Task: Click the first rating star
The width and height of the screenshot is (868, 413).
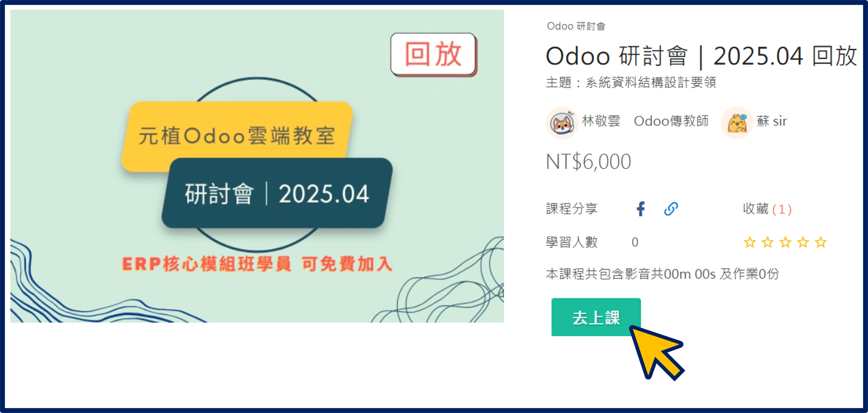Action: [749, 242]
